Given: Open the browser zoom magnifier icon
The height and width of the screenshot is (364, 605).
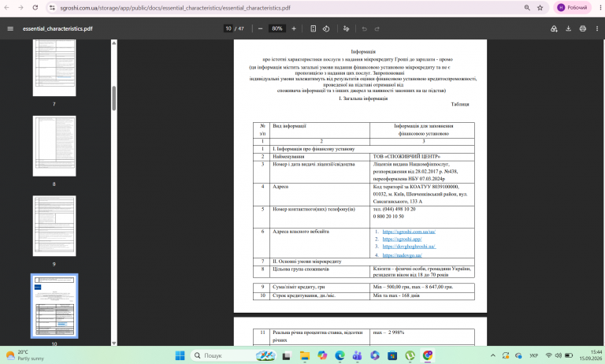Looking at the screenshot, I should click(x=527, y=8).
